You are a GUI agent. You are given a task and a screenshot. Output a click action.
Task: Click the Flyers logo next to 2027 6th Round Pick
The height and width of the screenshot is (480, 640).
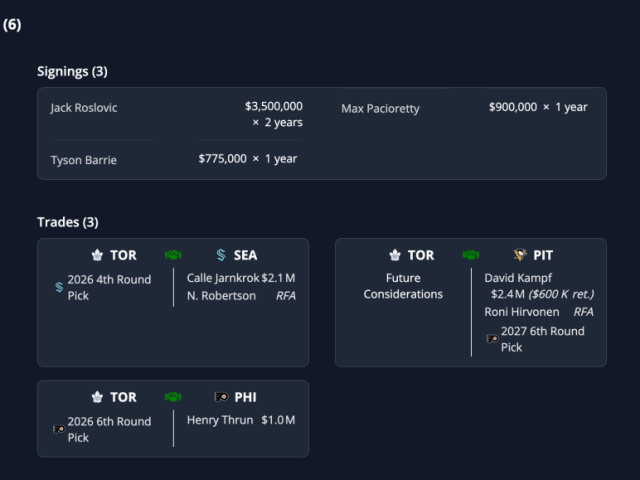click(492, 339)
